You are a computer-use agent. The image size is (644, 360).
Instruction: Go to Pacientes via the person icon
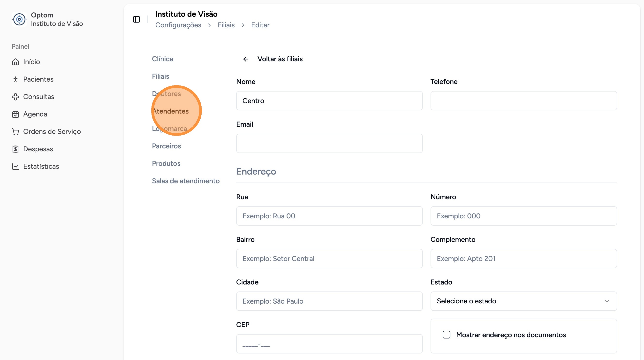pyautogui.click(x=15, y=79)
